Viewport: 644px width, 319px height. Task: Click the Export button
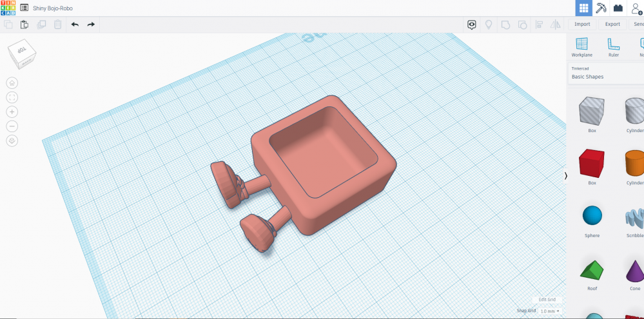pyautogui.click(x=612, y=24)
